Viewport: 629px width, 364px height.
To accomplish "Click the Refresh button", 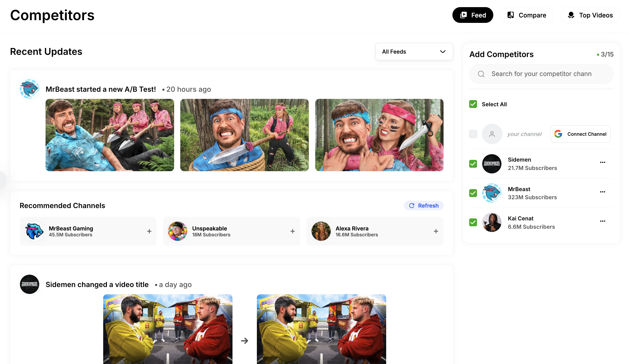I will coord(424,205).
